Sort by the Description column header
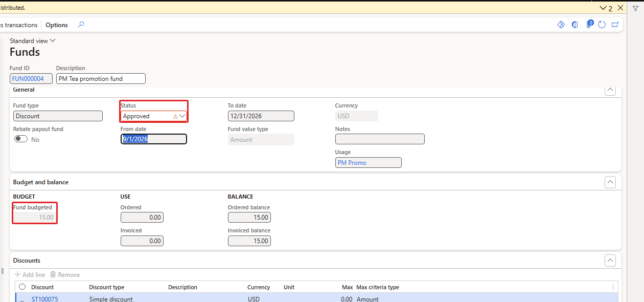644x302 pixels. click(182, 287)
